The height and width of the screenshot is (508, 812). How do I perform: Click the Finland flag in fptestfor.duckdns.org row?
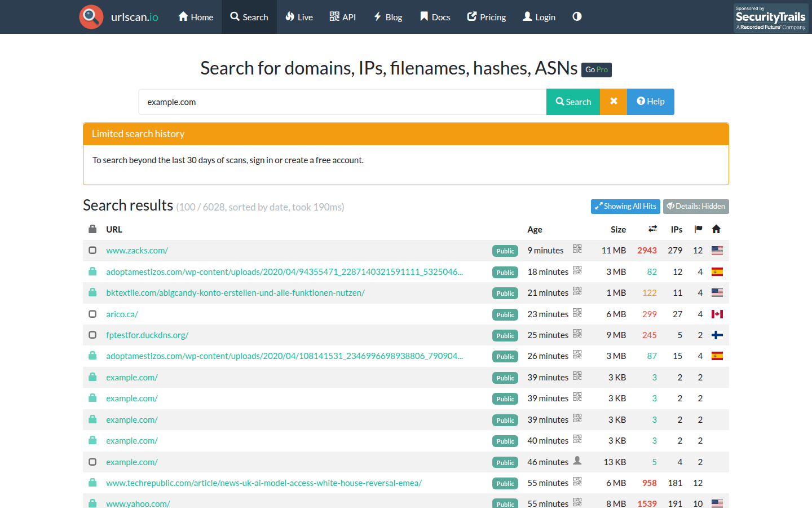pyautogui.click(x=717, y=335)
